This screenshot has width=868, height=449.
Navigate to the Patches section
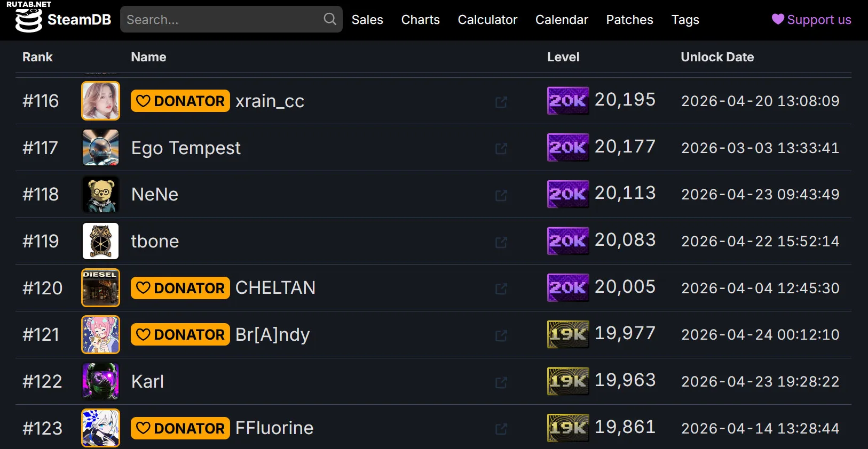tap(629, 20)
